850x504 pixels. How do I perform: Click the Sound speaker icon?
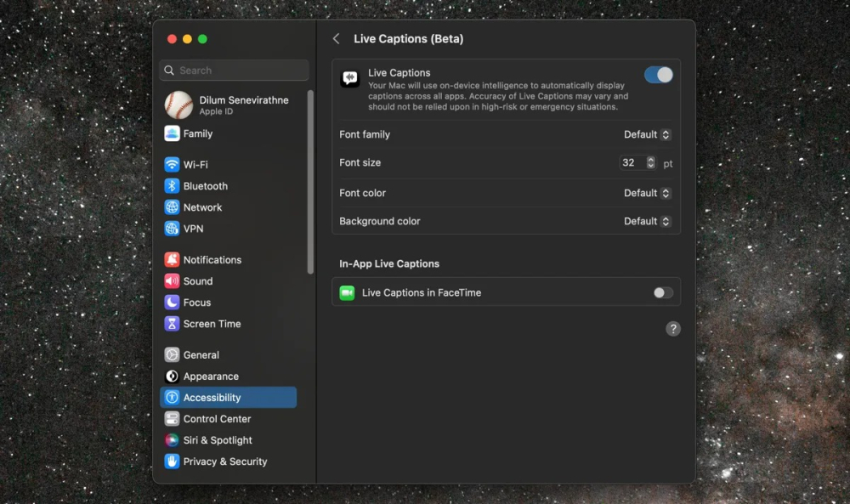173,280
